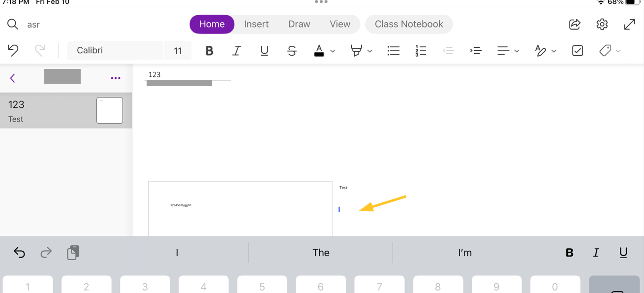Expand font color dropdown arrow
This screenshot has width=644, height=293.
333,51
